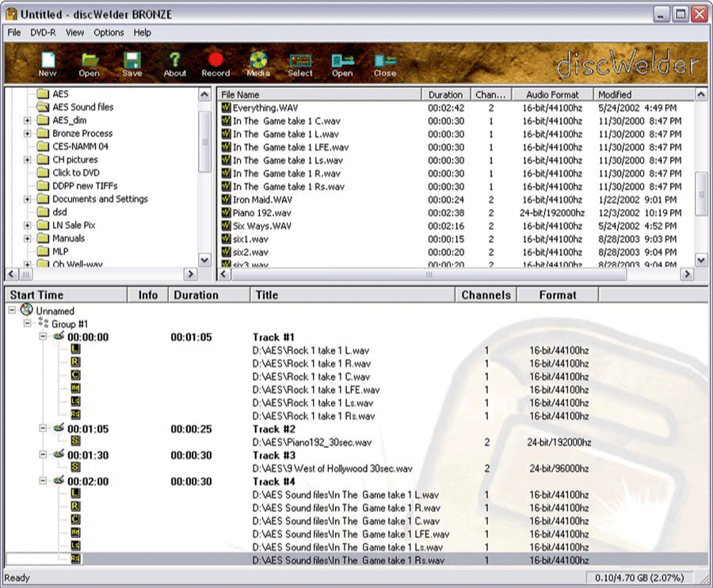713x588 pixels.
Task: Click the first Open folder icon in the toolbar
Action: [89, 64]
